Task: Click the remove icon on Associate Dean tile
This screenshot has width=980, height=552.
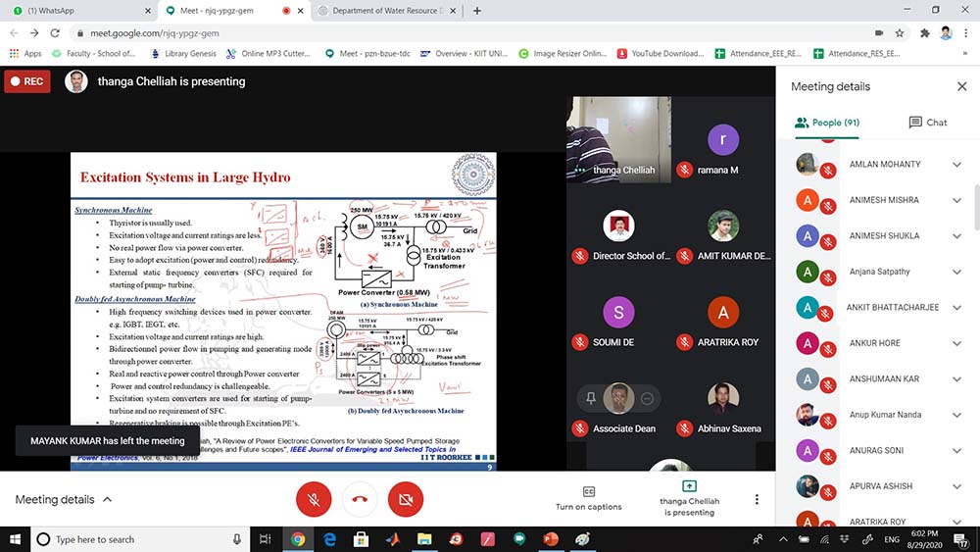Action: tap(646, 398)
